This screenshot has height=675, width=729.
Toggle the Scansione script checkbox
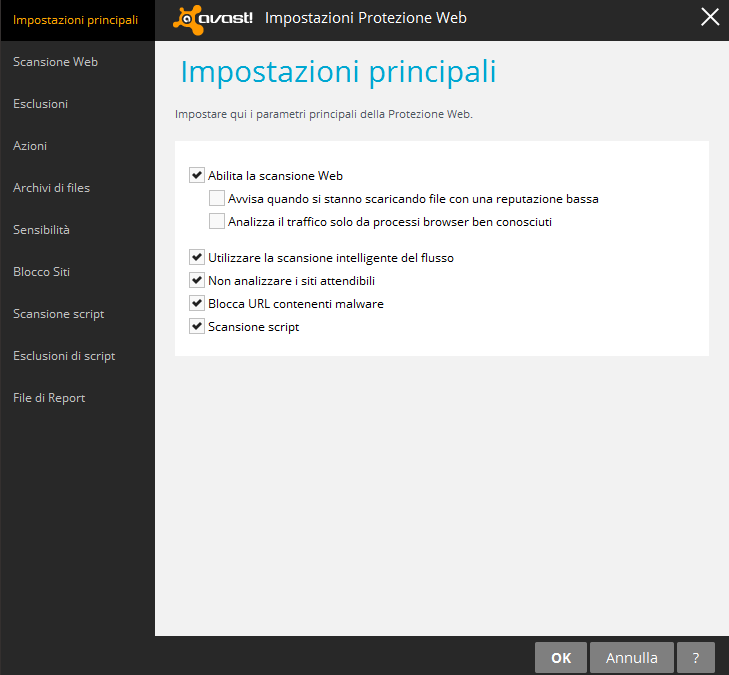tap(197, 326)
